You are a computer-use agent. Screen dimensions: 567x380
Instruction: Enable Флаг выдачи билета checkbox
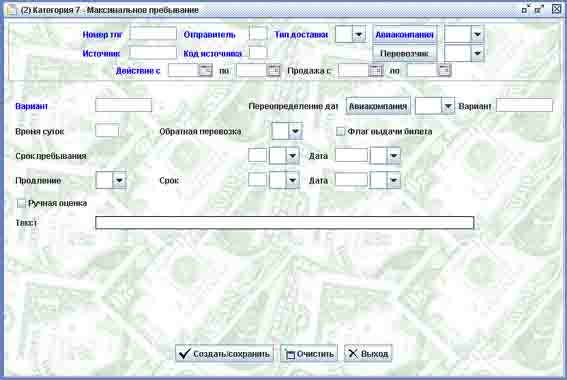(340, 131)
